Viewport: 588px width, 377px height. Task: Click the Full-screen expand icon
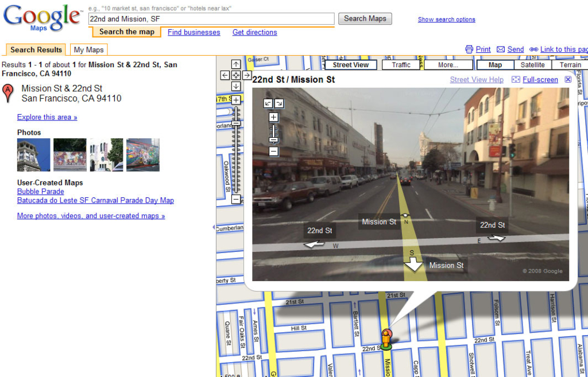(516, 79)
